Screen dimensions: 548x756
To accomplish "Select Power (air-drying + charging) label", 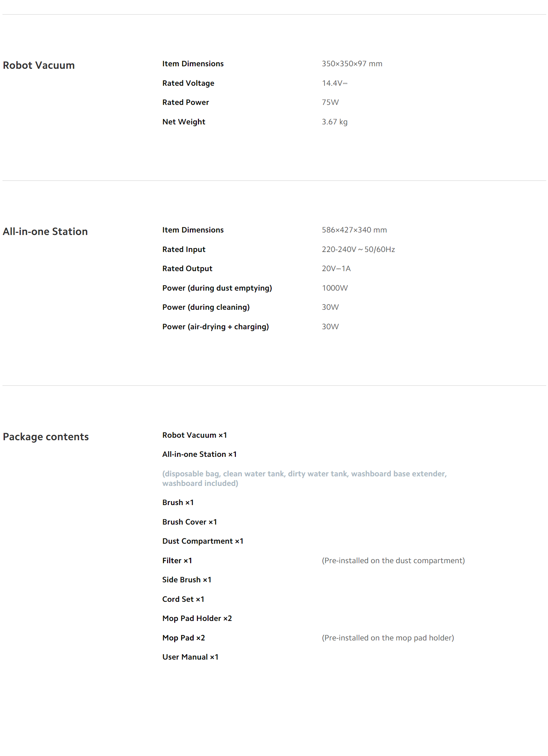I will click(215, 326).
